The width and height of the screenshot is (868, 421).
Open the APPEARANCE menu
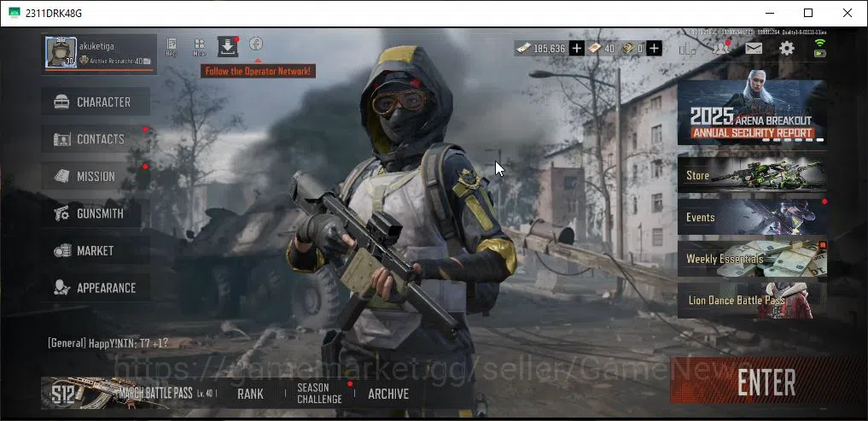96,288
